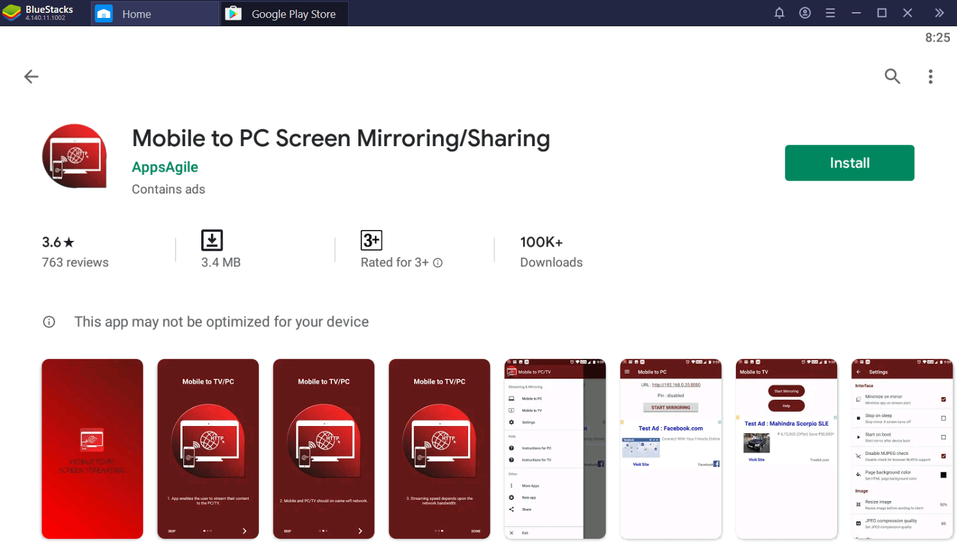
Task: Open Play Store search
Action: click(892, 76)
